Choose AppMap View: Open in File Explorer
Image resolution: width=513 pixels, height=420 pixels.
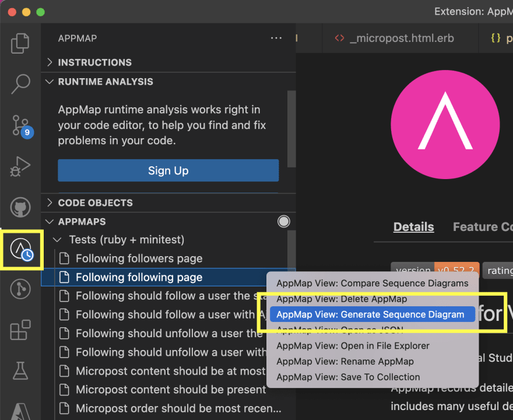[373, 346]
